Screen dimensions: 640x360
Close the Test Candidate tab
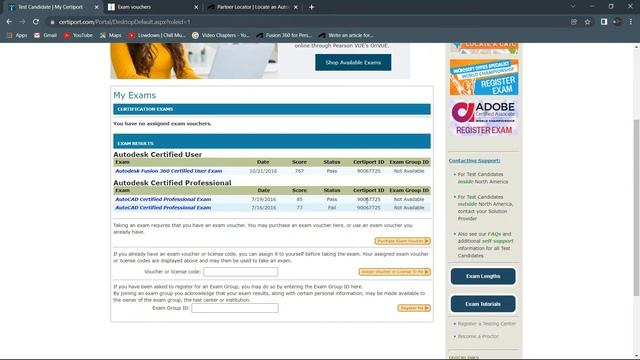[x=96, y=7]
